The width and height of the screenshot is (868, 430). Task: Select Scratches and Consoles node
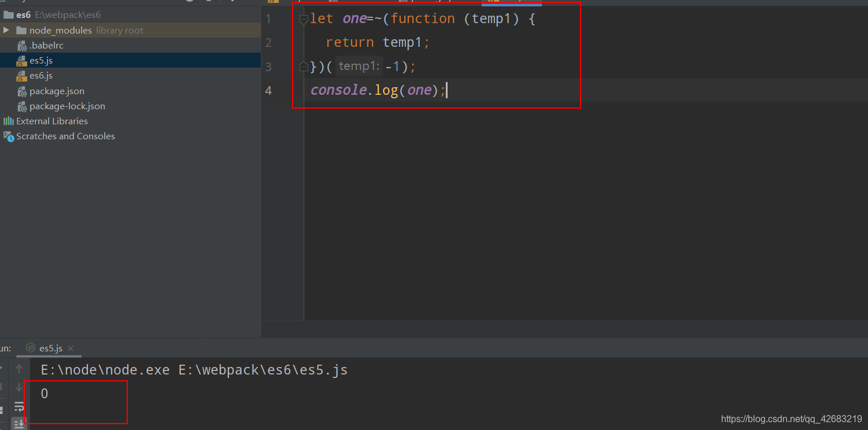(x=65, y=136)
